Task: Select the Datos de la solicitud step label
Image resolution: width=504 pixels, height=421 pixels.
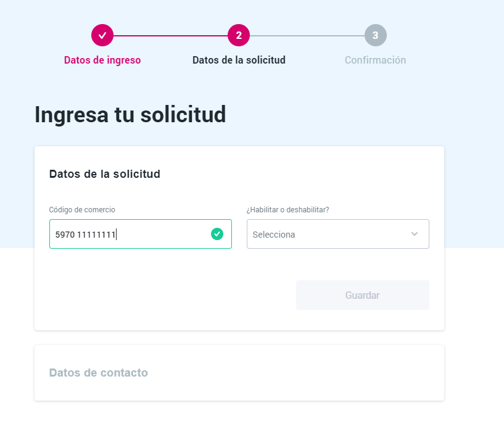Action: [239, 60]
